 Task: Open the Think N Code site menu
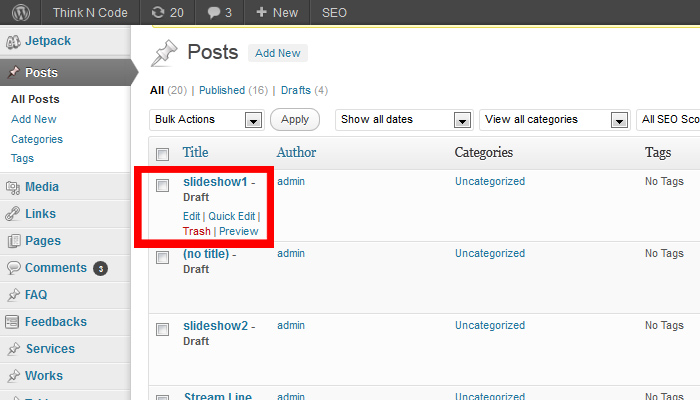click(x=90, y=12)
